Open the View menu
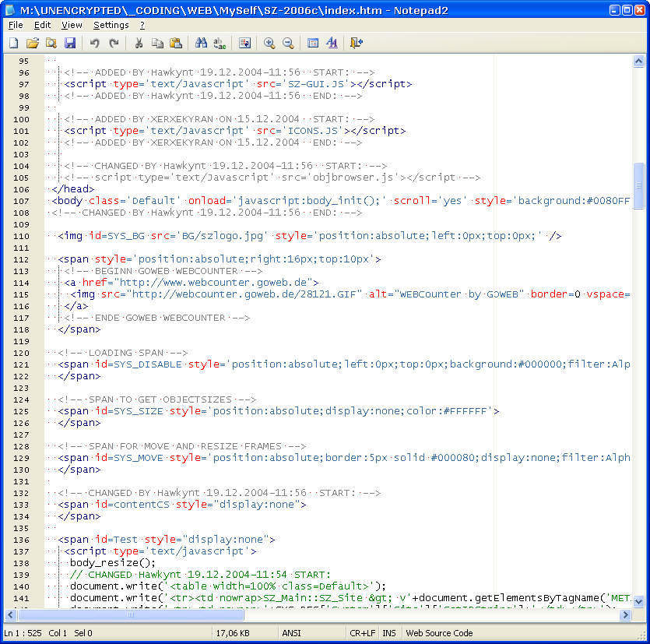 pos(72,25)
